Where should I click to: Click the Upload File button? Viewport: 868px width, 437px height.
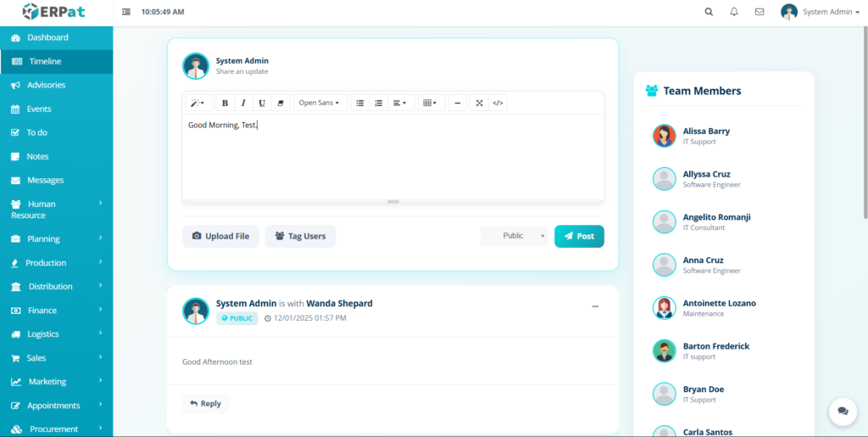pos(221,236)
